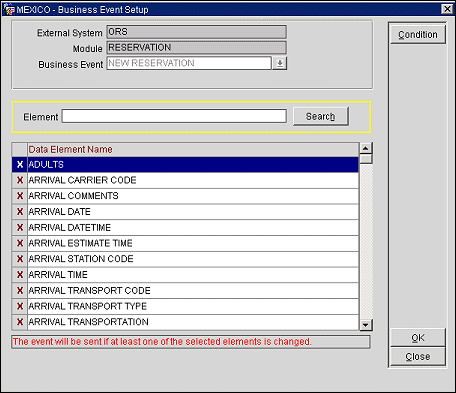456x393 pixels.
Task: Deselect the X beside ARRIVAL CARRIER CODE
Action: 20,180
